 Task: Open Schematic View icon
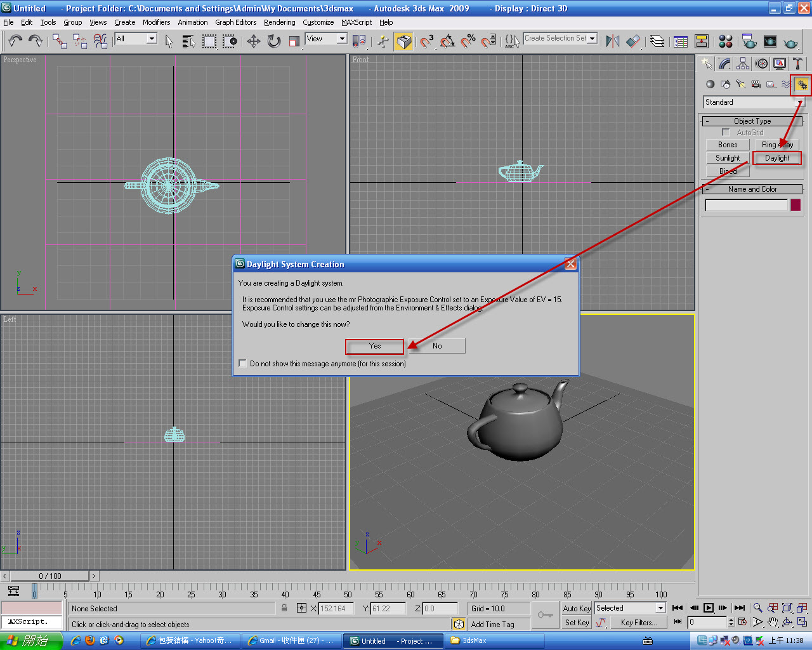[x=702, y=41]
